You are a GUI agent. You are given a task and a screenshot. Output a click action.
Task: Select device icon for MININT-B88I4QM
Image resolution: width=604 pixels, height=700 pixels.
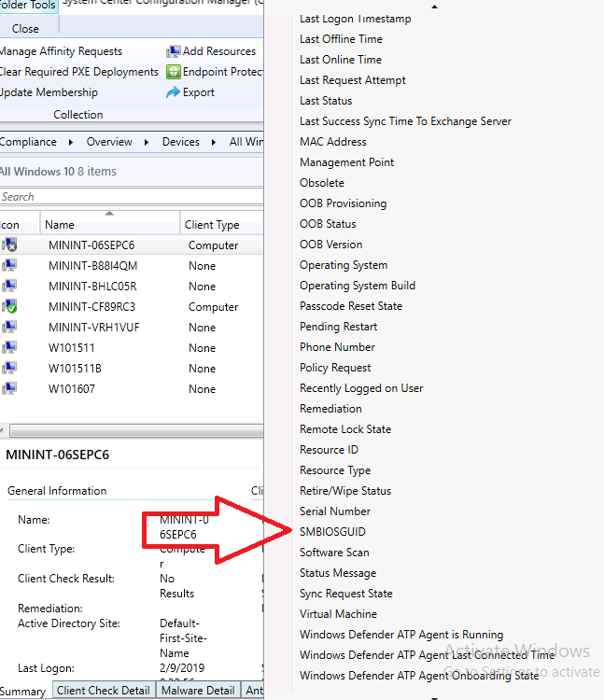tap(9, 266)
